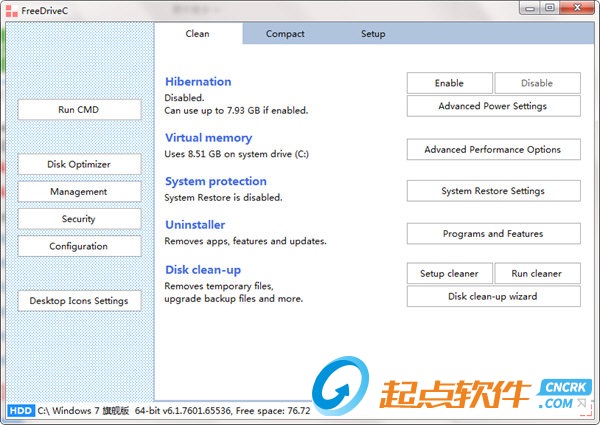Screen dimensions: 600x425
Task: Click text 'Removes temporary files,'
Action: pos(219,286)
